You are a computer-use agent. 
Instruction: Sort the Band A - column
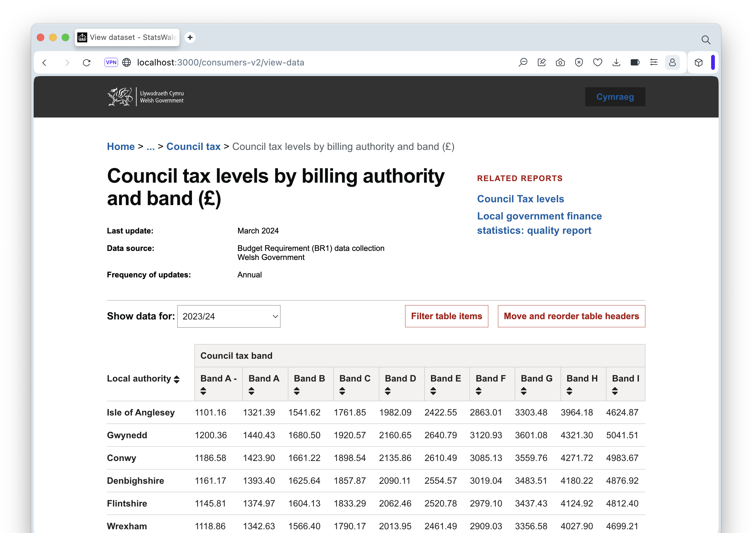(203, 391)
